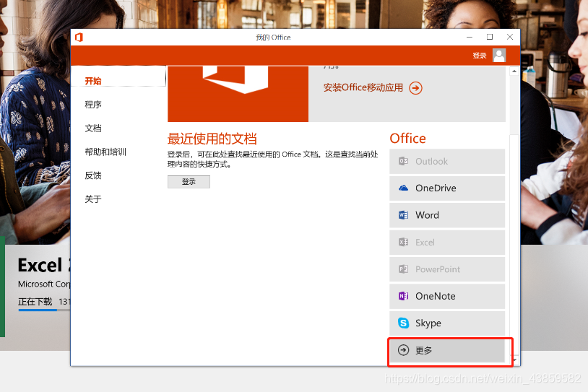Click the Skype app icon

tap(404, 323)
